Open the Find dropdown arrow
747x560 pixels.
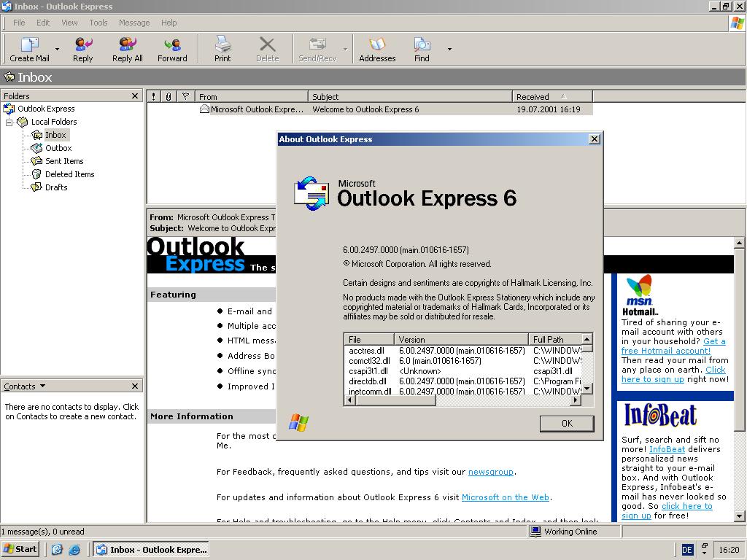(x=449, y=49)
